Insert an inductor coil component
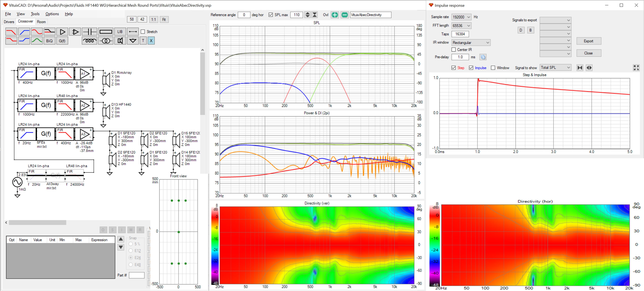 click(x=89, y=41)
